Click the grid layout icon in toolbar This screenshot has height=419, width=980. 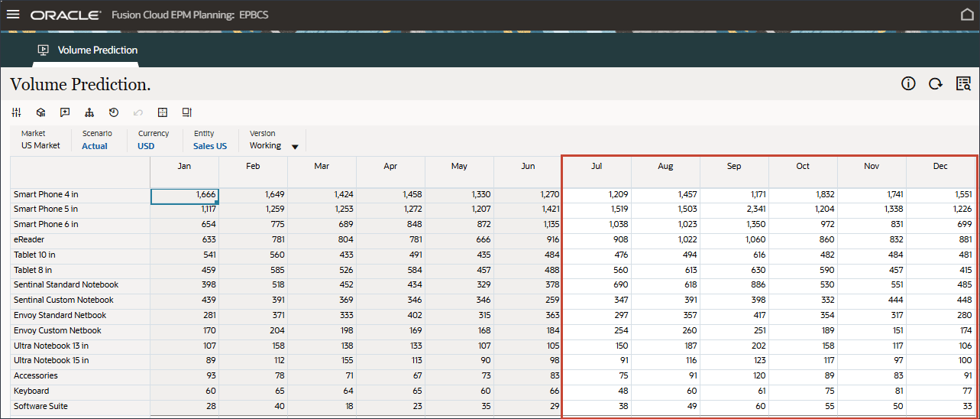click(x=162, y=112)
